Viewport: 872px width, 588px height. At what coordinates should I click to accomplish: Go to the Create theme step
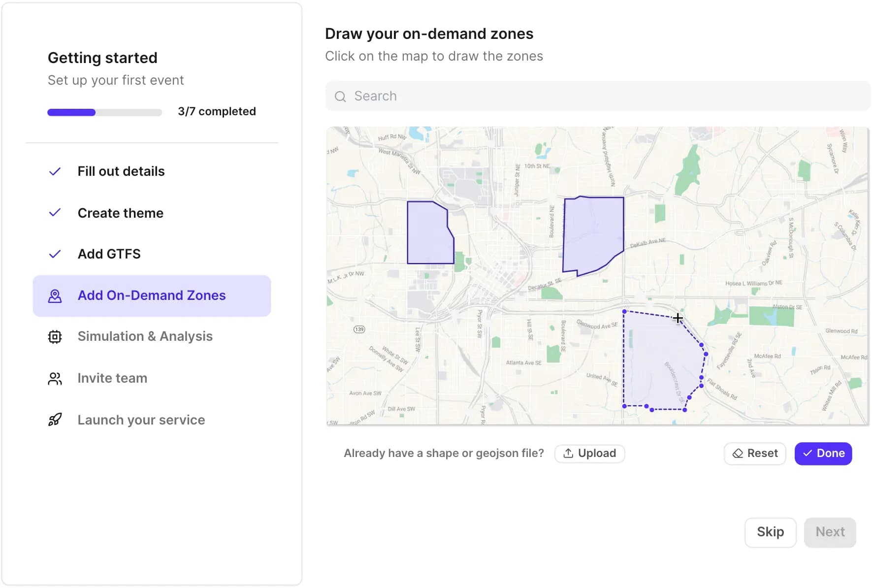pos(121,213)
